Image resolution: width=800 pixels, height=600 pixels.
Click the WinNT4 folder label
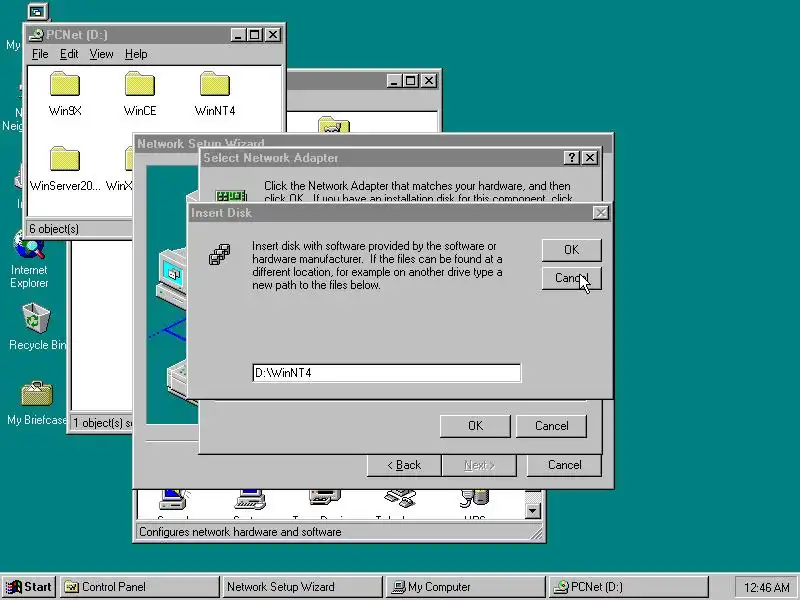(x=215, y=111)
